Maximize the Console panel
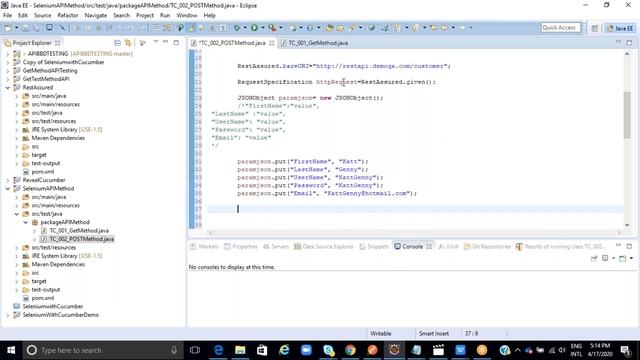Viewport: 640px width, 360px height. [629, 246]
